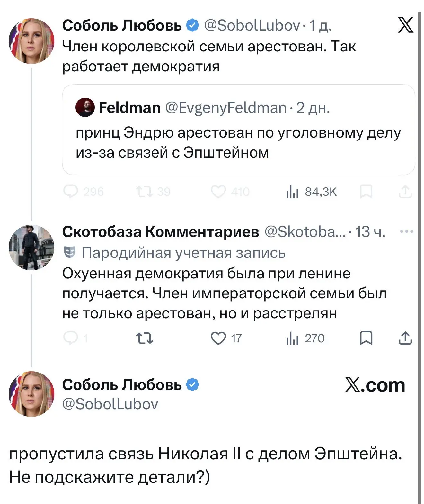424x504 pixels.
Task: Click Скотобаза Комментариев profile avatar
Action: 31,247
